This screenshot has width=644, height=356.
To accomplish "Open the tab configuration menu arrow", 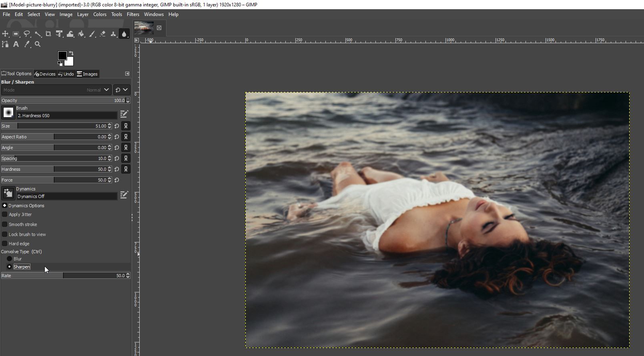I will [127, 74].
